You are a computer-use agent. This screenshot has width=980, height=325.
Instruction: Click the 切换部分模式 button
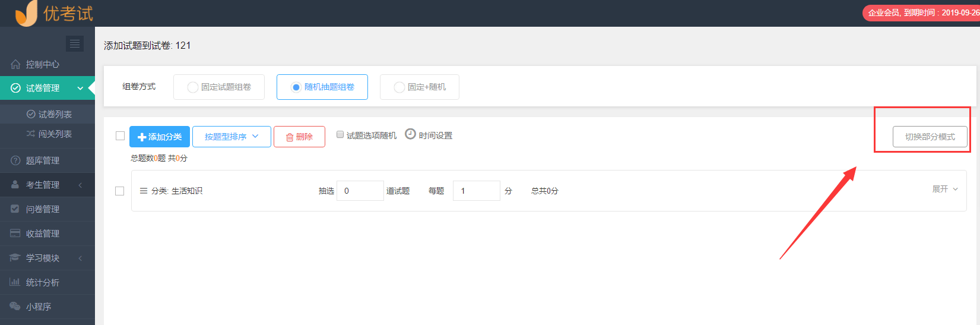tap(930, 137)
